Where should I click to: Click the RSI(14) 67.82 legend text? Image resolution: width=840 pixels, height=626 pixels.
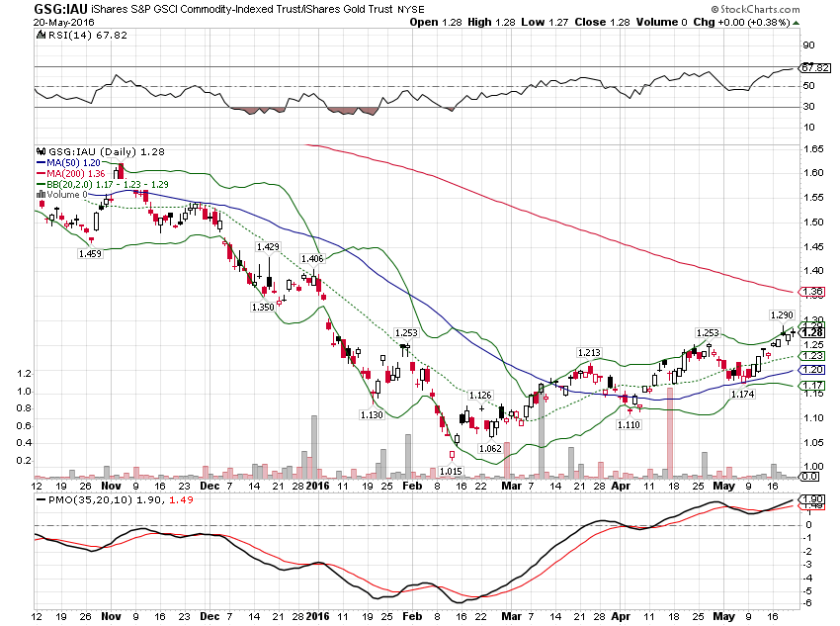coord(88,36)
